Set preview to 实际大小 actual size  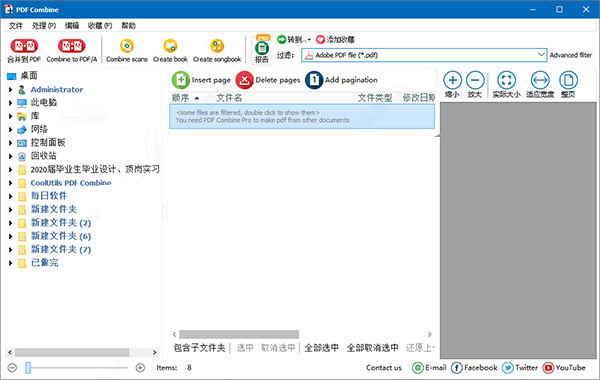(506, 80)
